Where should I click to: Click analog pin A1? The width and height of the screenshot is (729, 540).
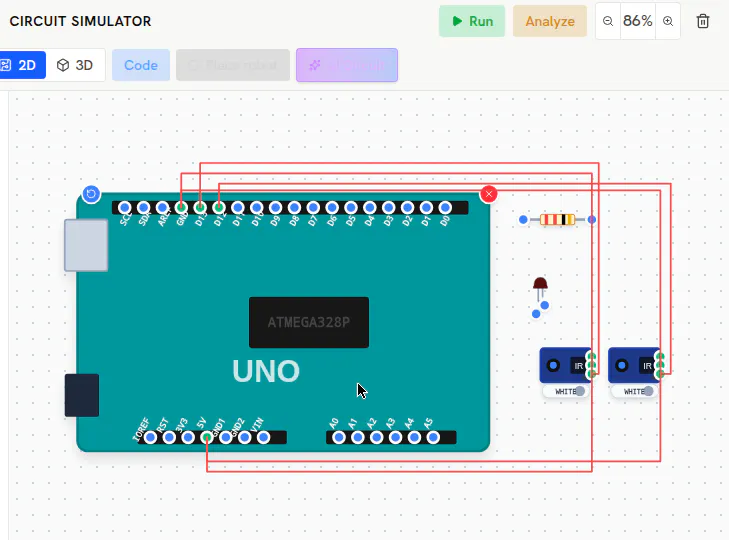pos(358,437)
